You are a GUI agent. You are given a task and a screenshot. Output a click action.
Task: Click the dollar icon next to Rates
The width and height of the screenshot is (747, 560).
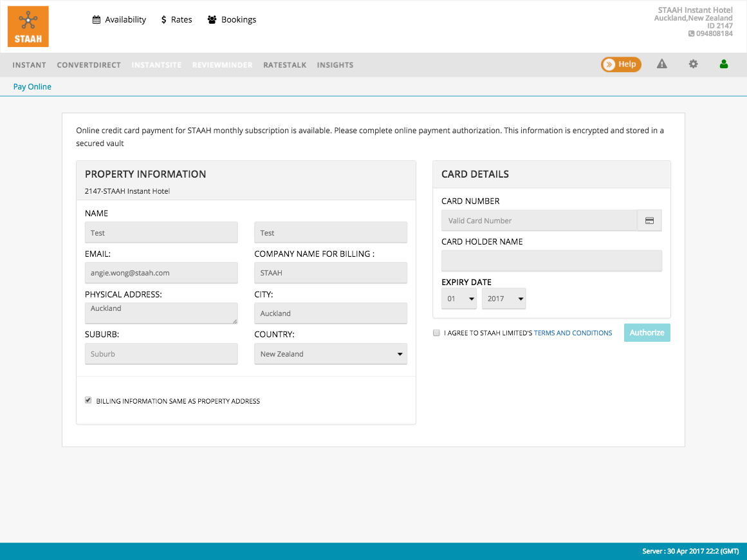point(164,19)
